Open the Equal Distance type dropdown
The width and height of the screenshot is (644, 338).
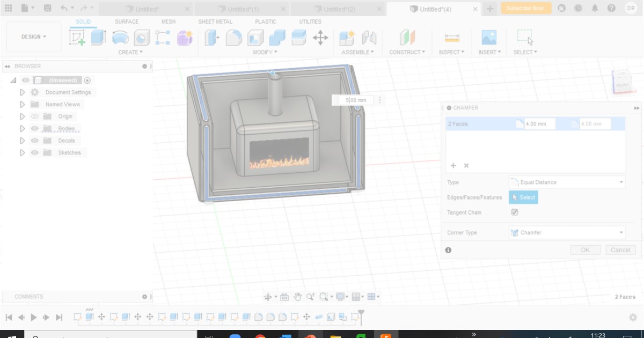(x=566, y=182)
